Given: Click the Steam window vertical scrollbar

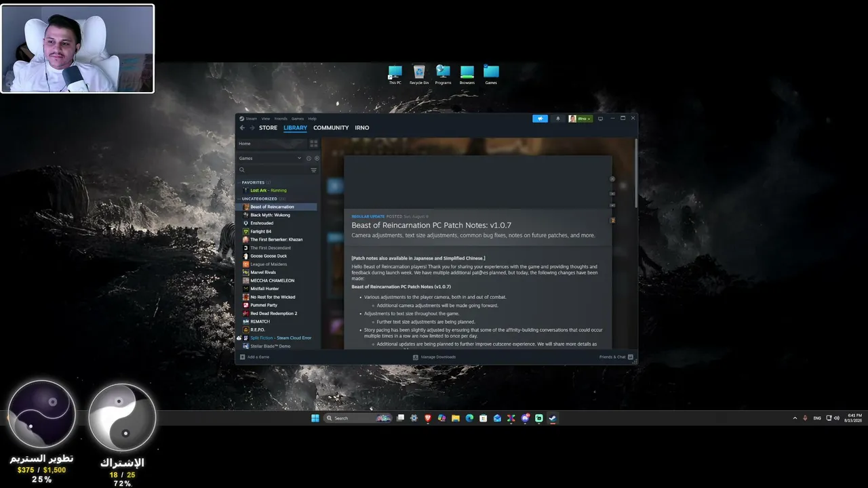Looking at the screenshot, I should 635,173.
